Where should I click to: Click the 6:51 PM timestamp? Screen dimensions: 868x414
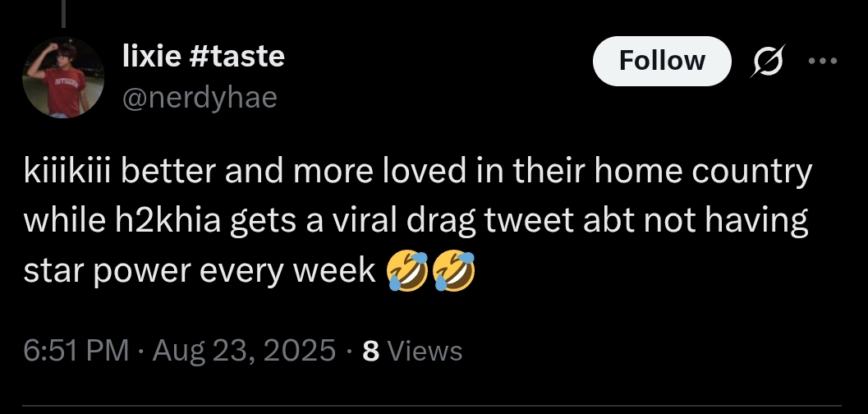(x=76, y=351)
